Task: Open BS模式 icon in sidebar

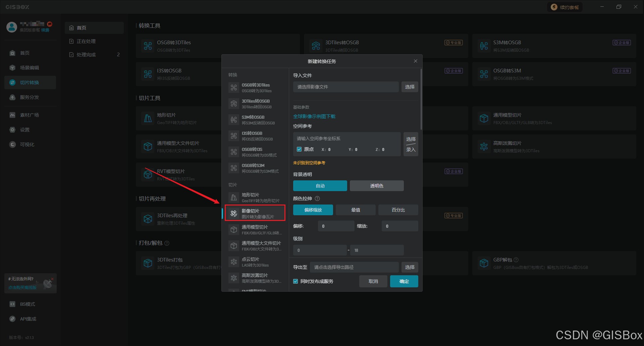Action: pyautogui.click(x=12, y=304)
